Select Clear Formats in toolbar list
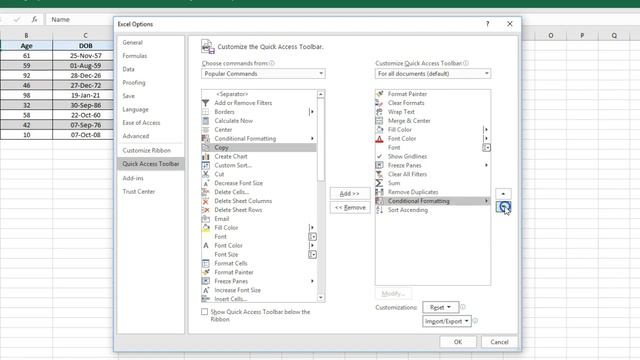This screenshot has width=640, height=360. click(x=433, y=103)
